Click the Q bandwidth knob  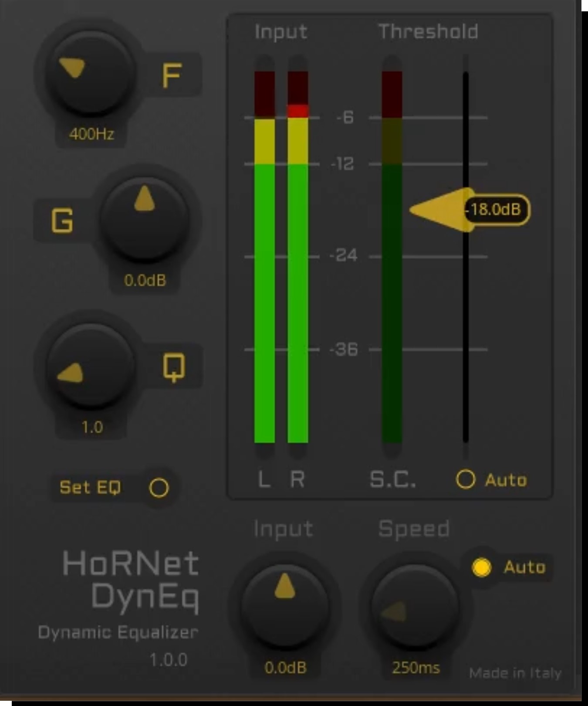click(x=90, y=366)
